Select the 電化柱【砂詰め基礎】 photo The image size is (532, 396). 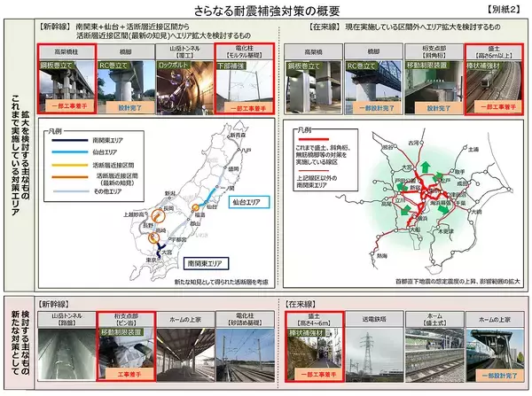pos(246,355)
